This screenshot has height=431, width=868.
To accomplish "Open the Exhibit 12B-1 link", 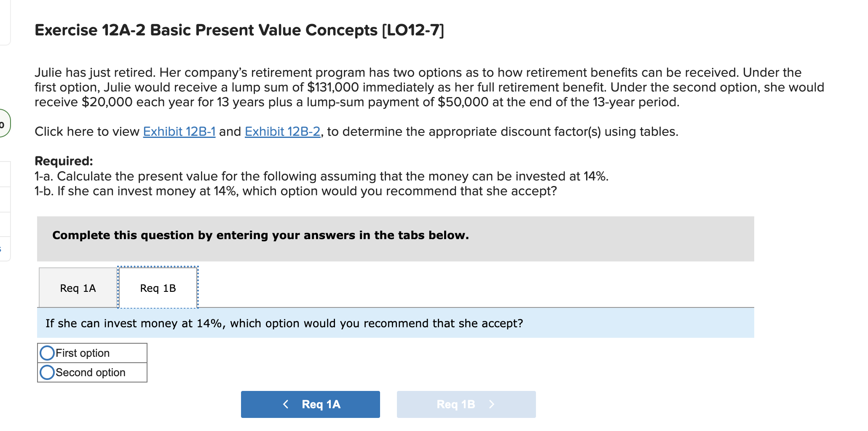I will 179,132.
